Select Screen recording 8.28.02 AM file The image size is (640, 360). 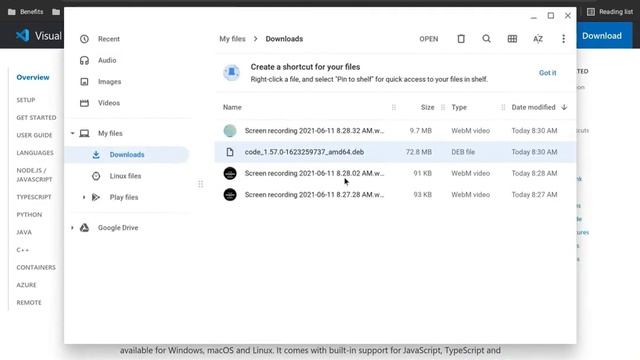point(395,173)
